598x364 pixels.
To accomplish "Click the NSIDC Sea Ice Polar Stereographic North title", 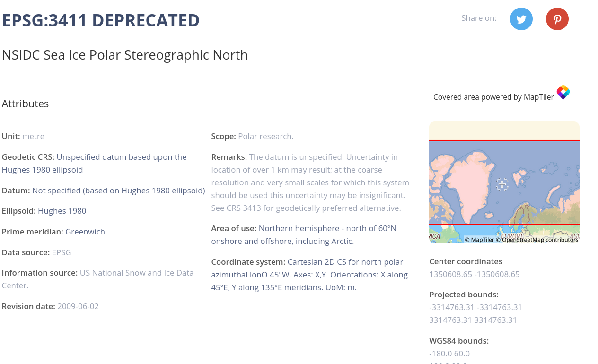I will [x=124, y=54].
